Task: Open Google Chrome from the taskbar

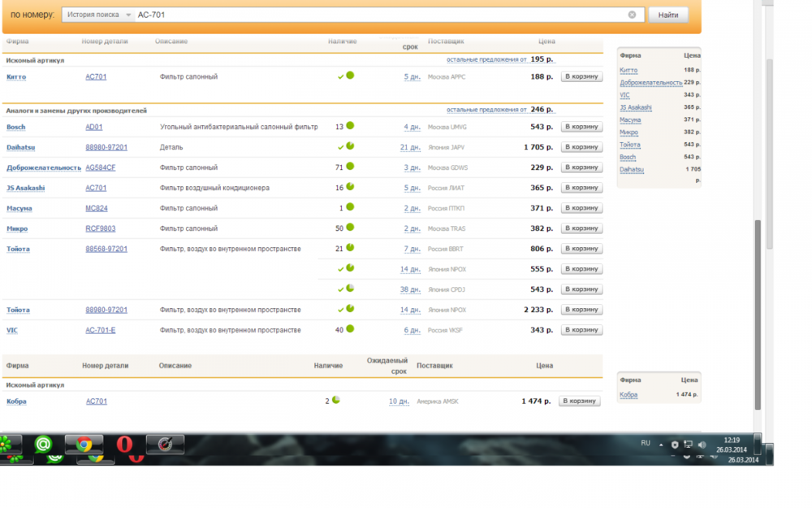Action: [84, 444]
